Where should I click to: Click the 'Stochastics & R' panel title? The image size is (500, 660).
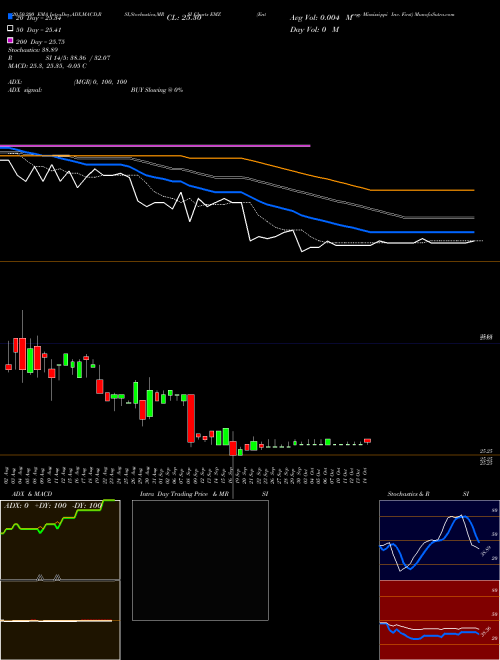click(408, 494)
